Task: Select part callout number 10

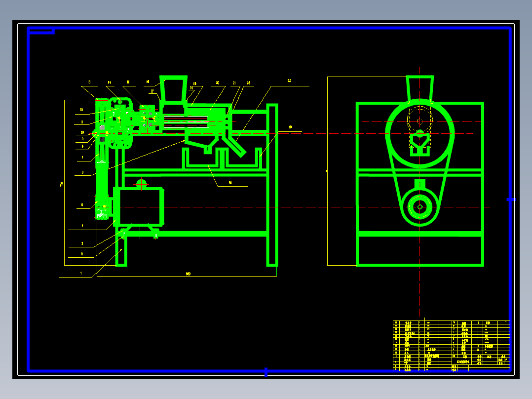Action: (82, 132)
